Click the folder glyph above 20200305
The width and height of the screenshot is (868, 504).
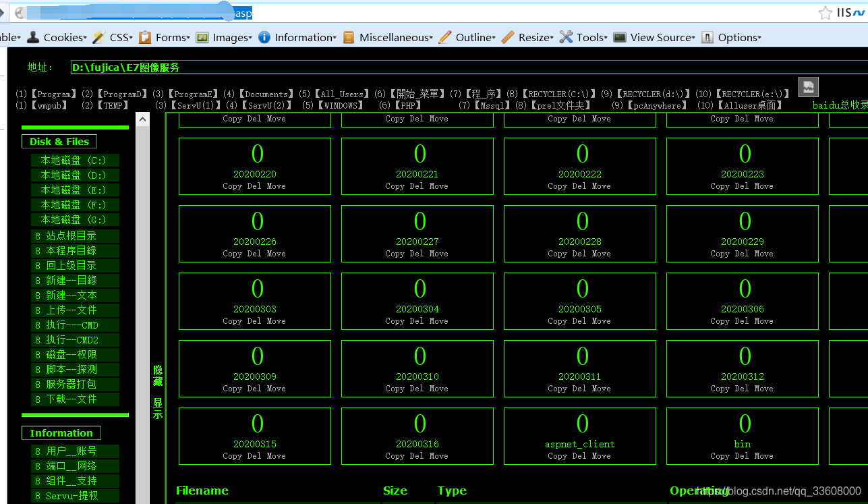tap(582, 289)
